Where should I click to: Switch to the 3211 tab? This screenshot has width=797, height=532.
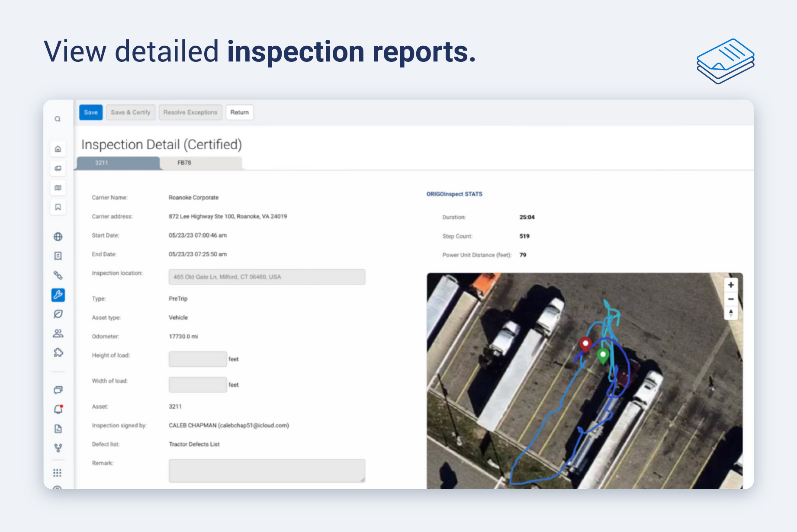point(118,163)
